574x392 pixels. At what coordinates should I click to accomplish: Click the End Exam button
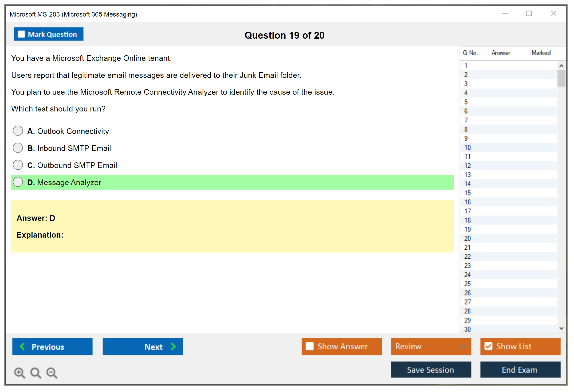click(520, 370)
